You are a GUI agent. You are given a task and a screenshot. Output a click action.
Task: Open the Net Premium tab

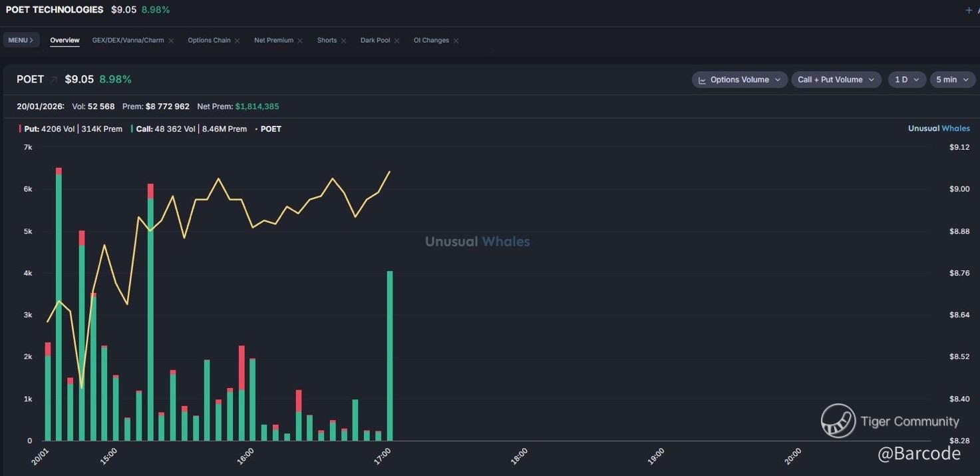click(x=273, y=41)
